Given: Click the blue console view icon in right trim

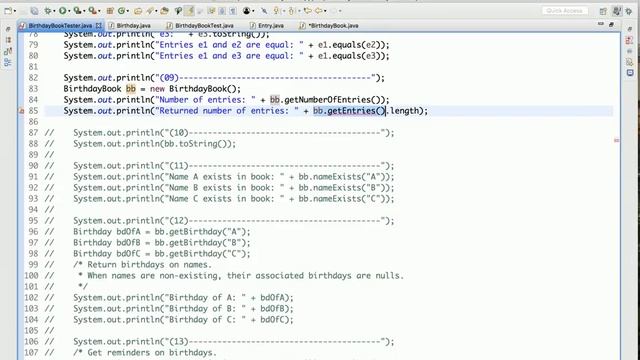Looking at the screenshot, I should [630, 73].
